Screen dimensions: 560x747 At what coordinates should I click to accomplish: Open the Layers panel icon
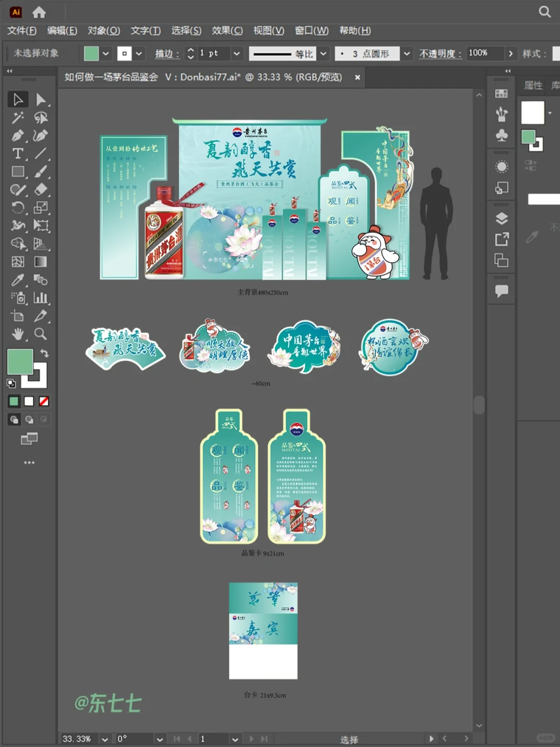pos(501,218)
